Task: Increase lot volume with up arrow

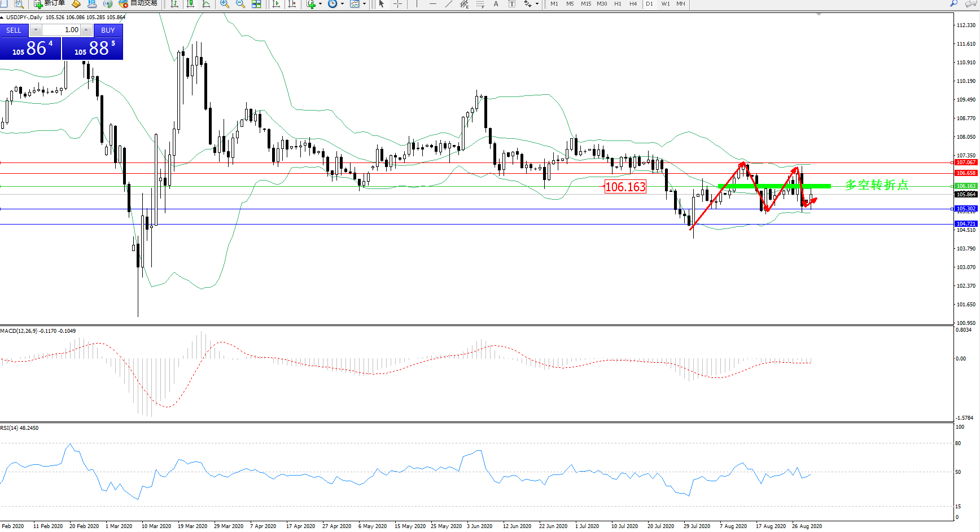Action: point(86,30)
